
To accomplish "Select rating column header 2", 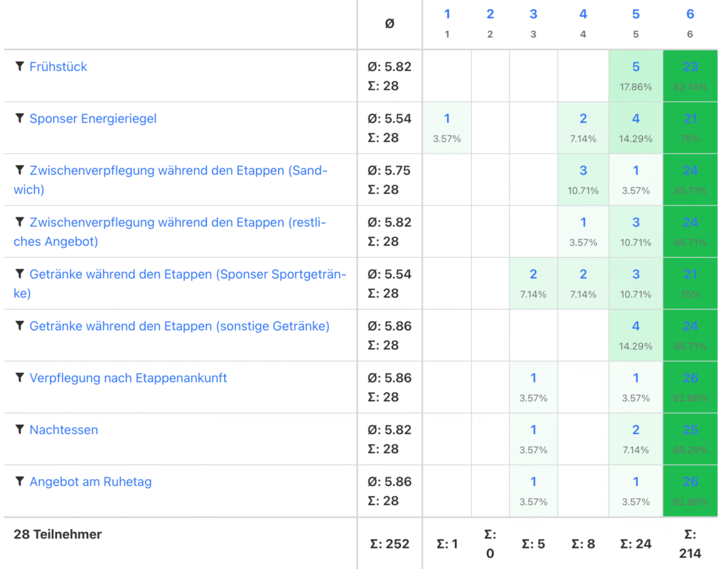I will pos(490,14).
